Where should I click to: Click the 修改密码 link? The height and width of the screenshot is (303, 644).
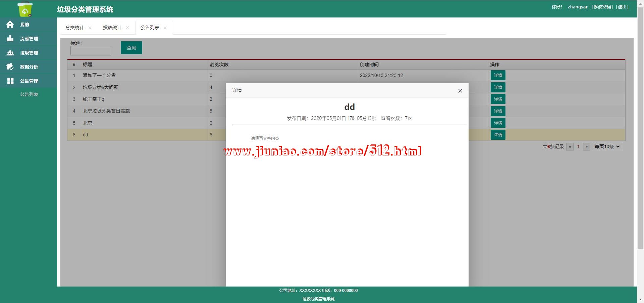(x=602, y=7)
